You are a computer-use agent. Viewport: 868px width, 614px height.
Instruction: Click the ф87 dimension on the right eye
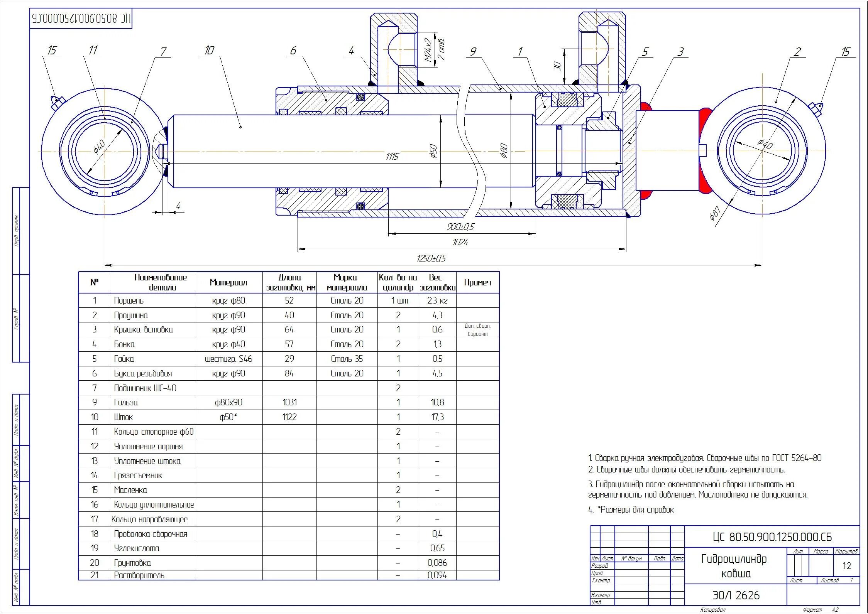point(715,213)
